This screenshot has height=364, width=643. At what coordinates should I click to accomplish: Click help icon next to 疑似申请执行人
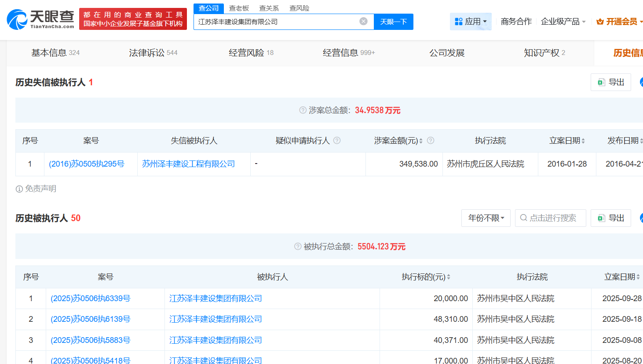coord(337,141)
